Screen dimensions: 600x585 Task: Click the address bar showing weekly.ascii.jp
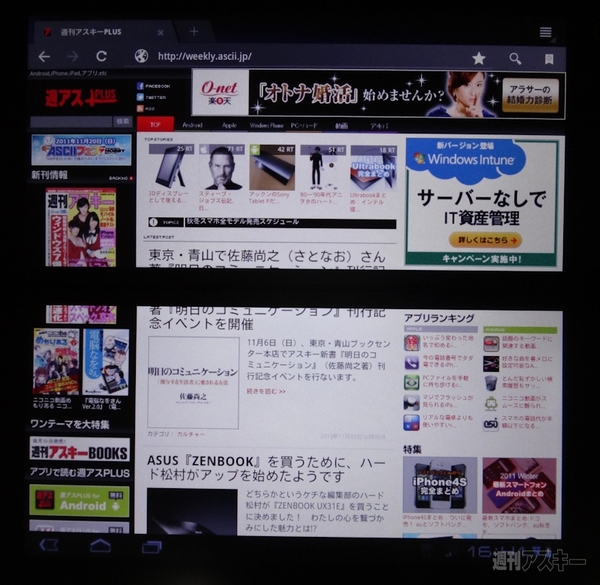298,57
